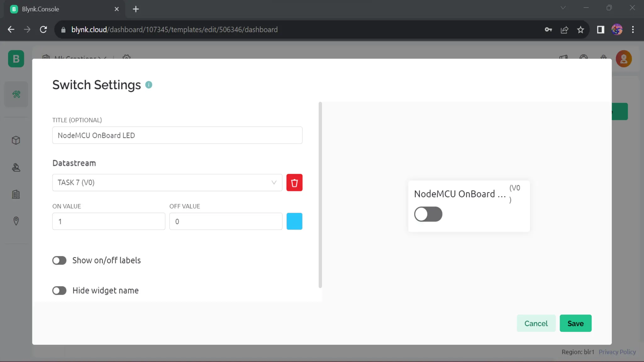644x362 pixels.
Task: Open Chrome three-dot menu
Action: [x=633, y=30]
